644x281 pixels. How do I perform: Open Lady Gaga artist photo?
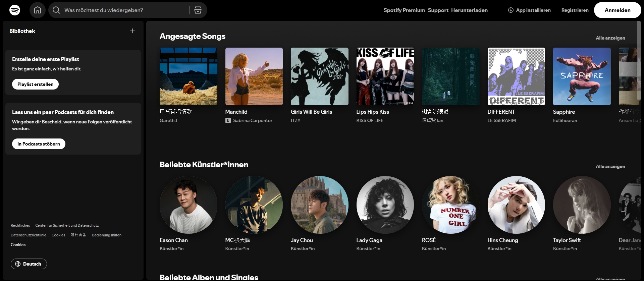(385, 205)
